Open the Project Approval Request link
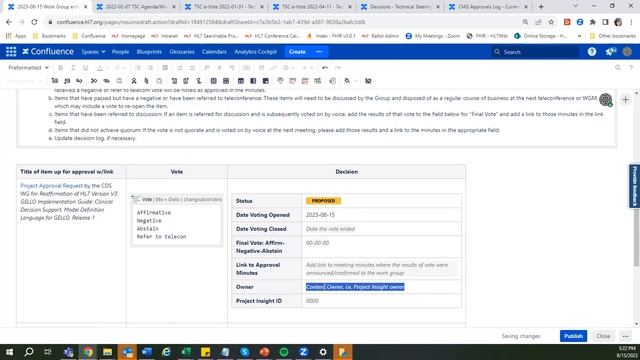Viewport: 640px width, 360px height. 51,186
